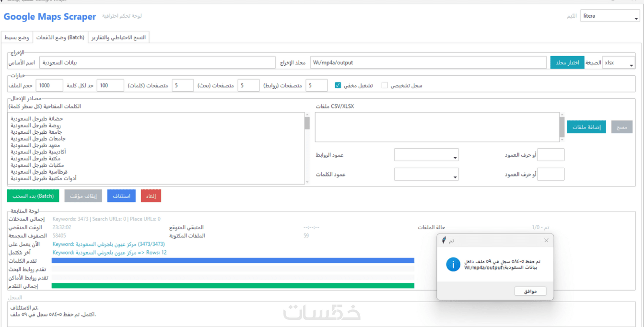Select keyword جامعات طبرجل السعودية
This screenshot has height=327, width=644.
38,139
